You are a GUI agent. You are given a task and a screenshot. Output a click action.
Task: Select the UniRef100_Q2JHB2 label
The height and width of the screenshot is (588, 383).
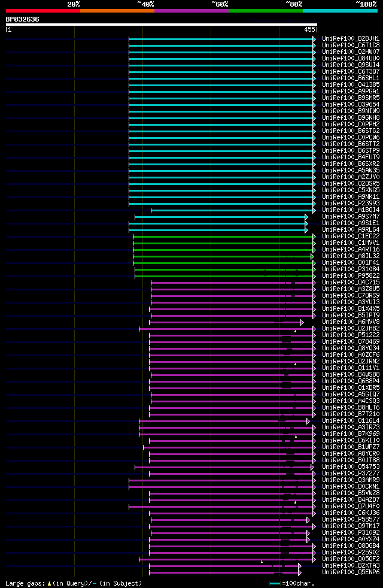[351, 329]
